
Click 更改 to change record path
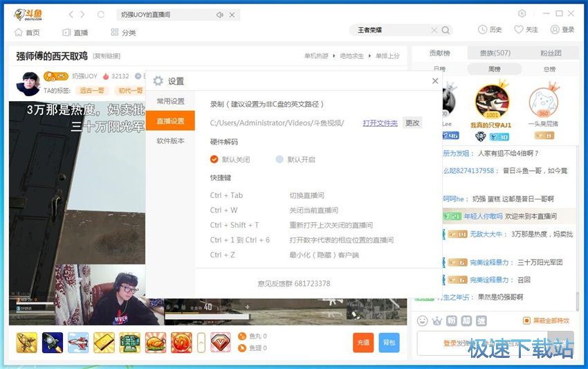pyautogui.click(x=412, y=123)
